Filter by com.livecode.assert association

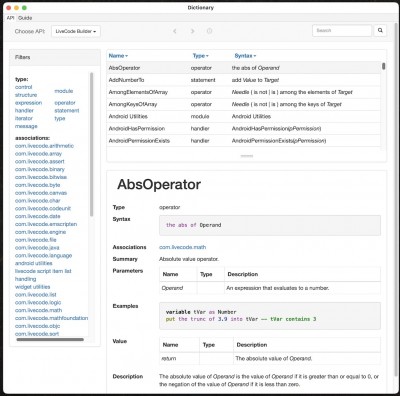(x=40, y=161)
